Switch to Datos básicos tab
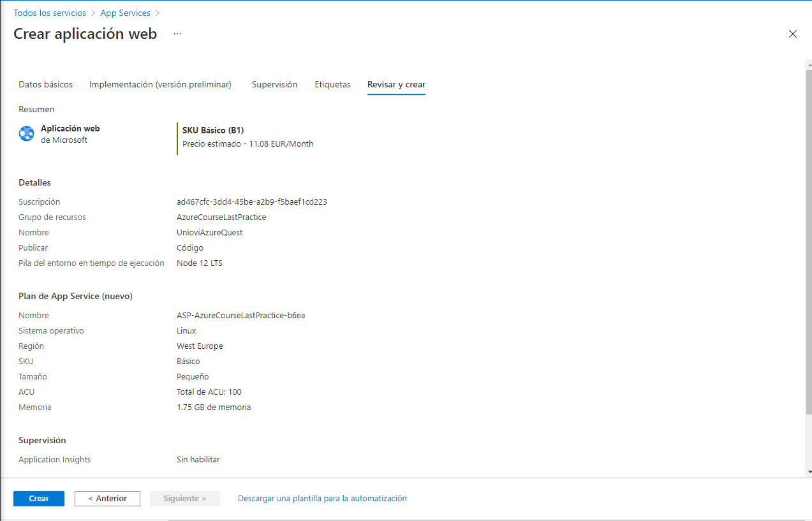This screenshot has height=521, width=812. point(46,84)
